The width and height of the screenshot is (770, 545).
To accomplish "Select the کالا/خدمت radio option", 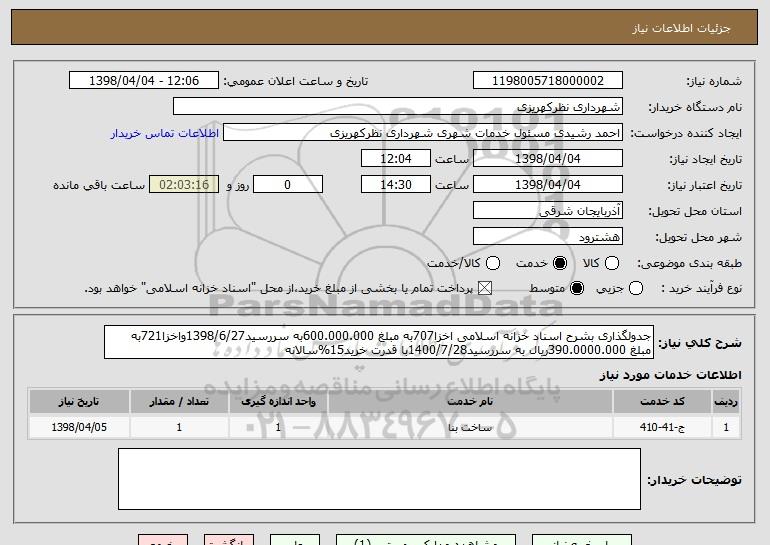I will 493,263.
